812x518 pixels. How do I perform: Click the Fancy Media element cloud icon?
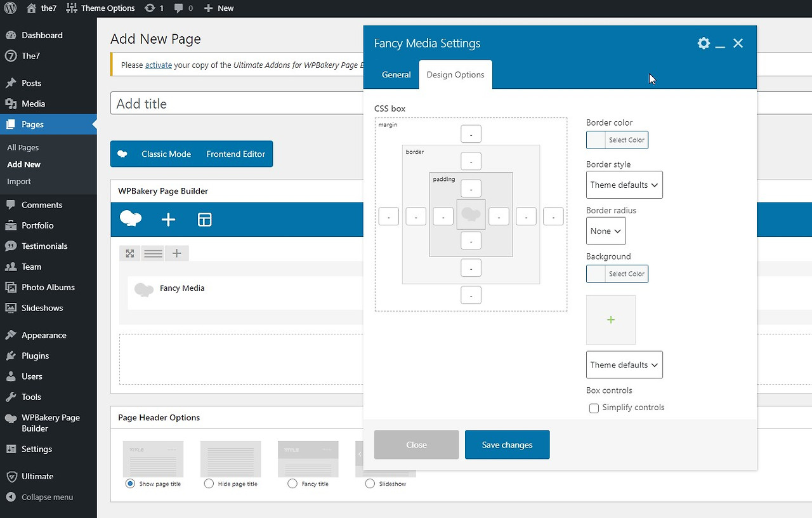tap(144, 289)
